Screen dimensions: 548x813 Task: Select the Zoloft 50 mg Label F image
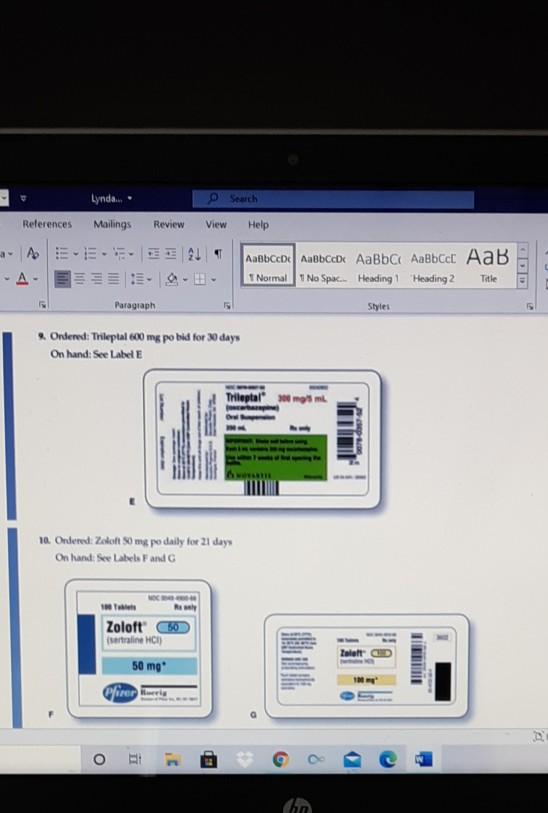[x=138, y=649]
